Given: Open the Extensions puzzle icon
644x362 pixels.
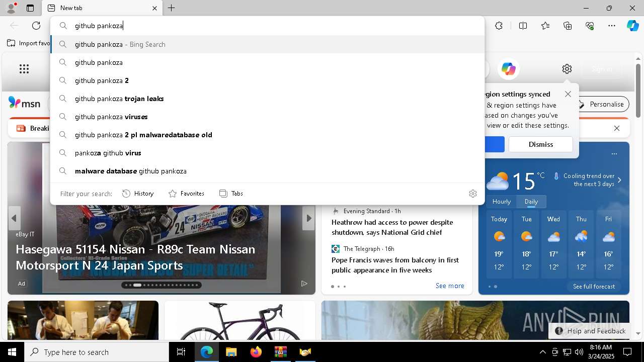Looking at the screenshot, I should 499,26.
